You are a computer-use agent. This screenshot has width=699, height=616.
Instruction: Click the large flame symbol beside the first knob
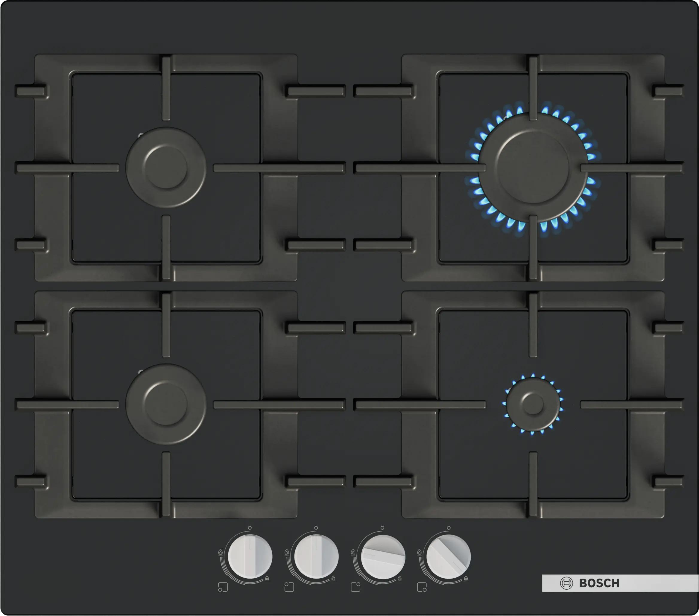pyautogui.click(x=221, y=553)
